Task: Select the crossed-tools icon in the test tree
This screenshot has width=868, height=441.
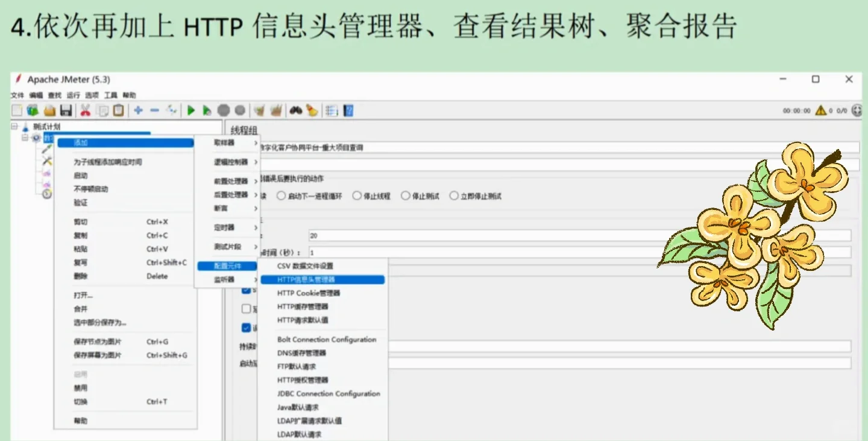Action: pos(47,162)
